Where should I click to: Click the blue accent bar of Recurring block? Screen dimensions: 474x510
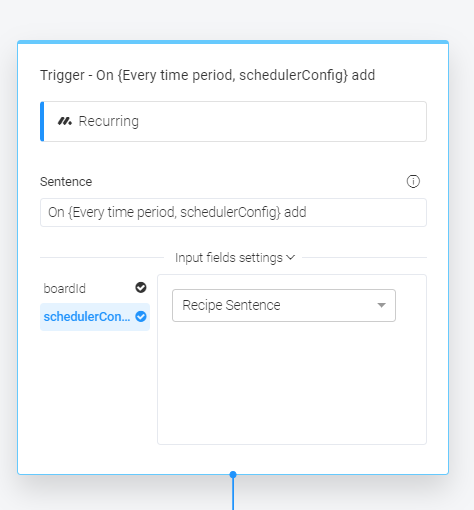pos(42,121)
